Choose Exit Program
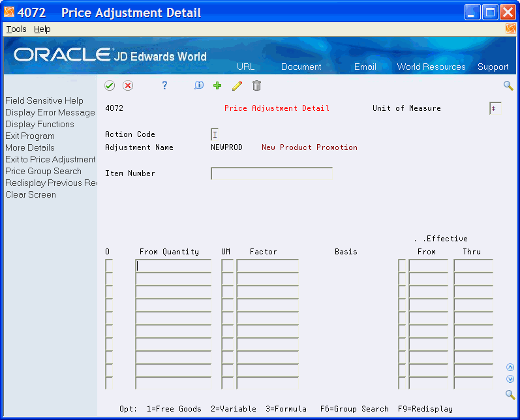Viewport: 520px width, 420px height. coord(30,136)
